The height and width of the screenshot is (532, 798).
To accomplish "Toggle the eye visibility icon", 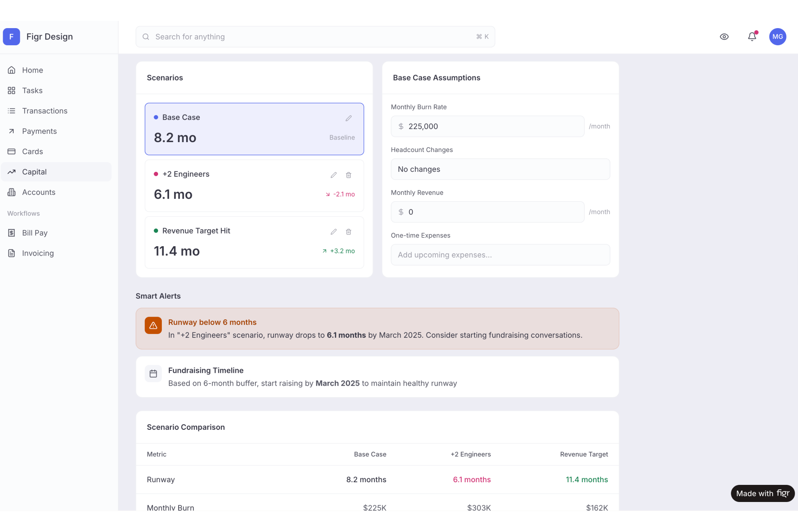I will (724, 36).
